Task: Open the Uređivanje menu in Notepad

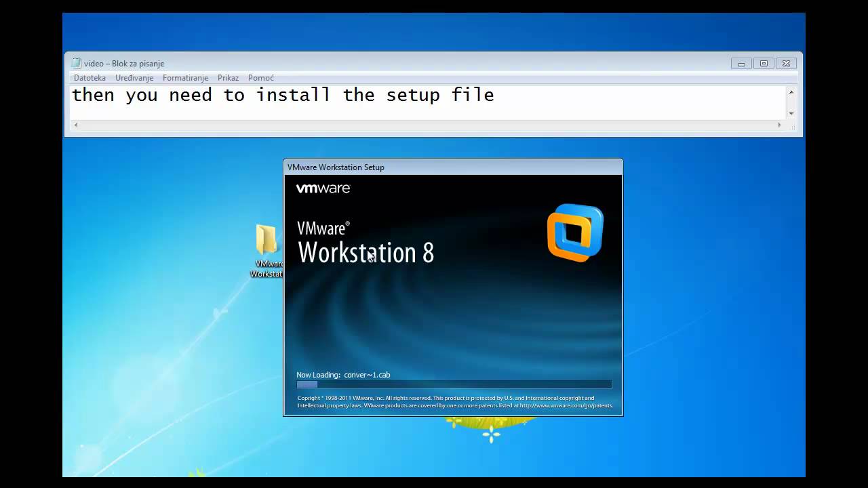Action: (x=134, y=78)
